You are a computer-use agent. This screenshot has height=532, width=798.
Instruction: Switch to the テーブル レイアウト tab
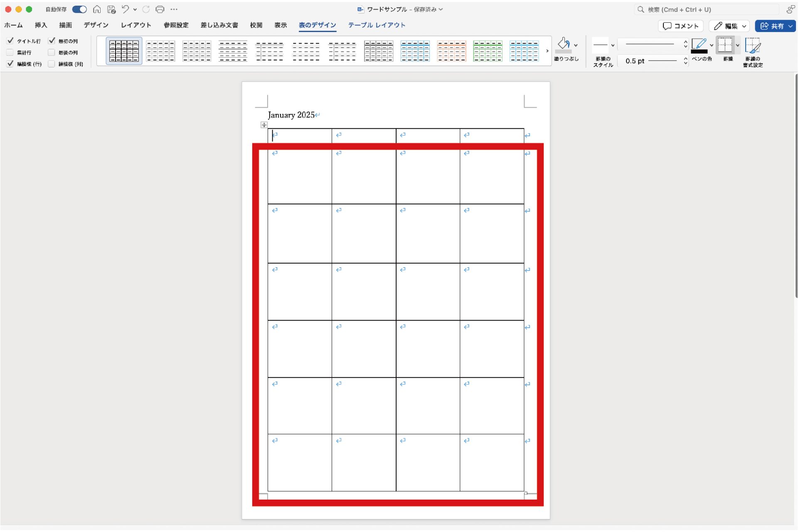[x=377, y=25]
